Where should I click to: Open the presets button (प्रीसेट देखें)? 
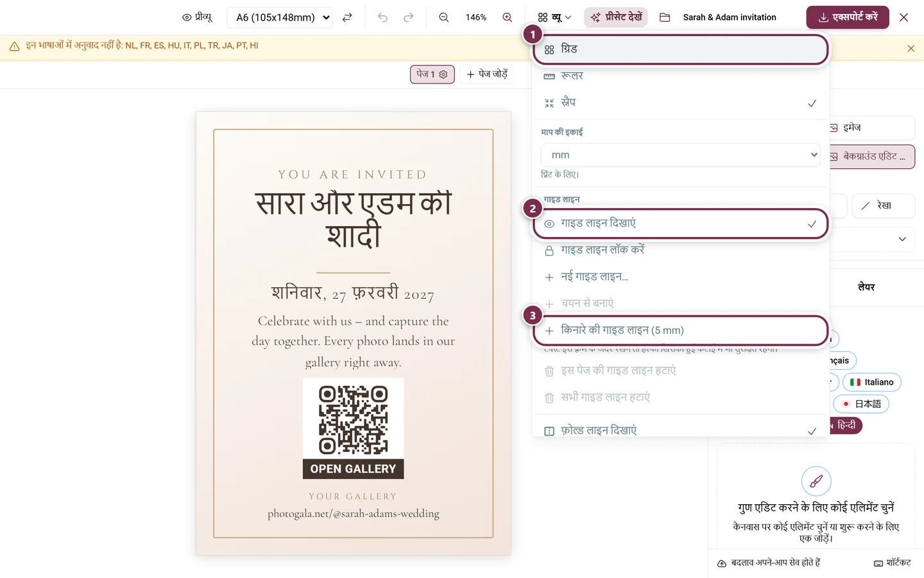point(615,17)
